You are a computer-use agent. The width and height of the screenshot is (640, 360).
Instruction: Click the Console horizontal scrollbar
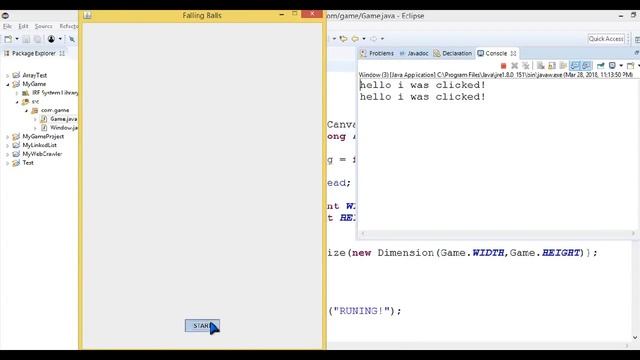(498, 233)
